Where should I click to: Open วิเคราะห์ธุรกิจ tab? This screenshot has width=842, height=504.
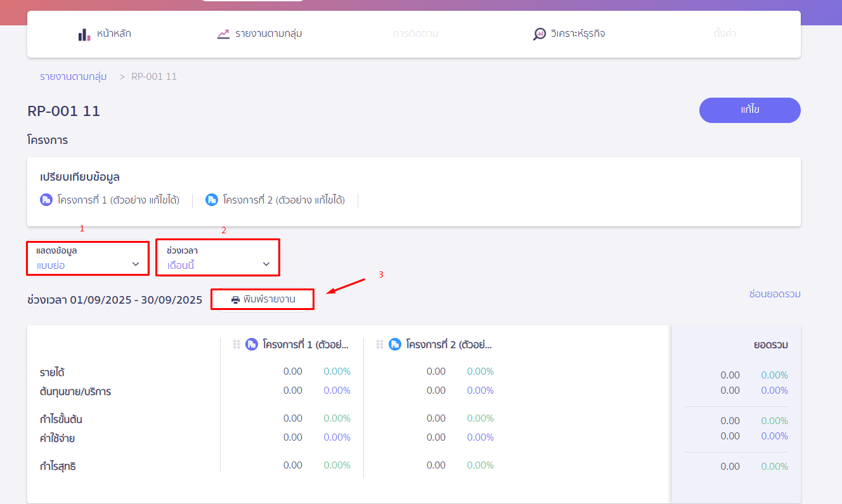click(x=578, y=34)
